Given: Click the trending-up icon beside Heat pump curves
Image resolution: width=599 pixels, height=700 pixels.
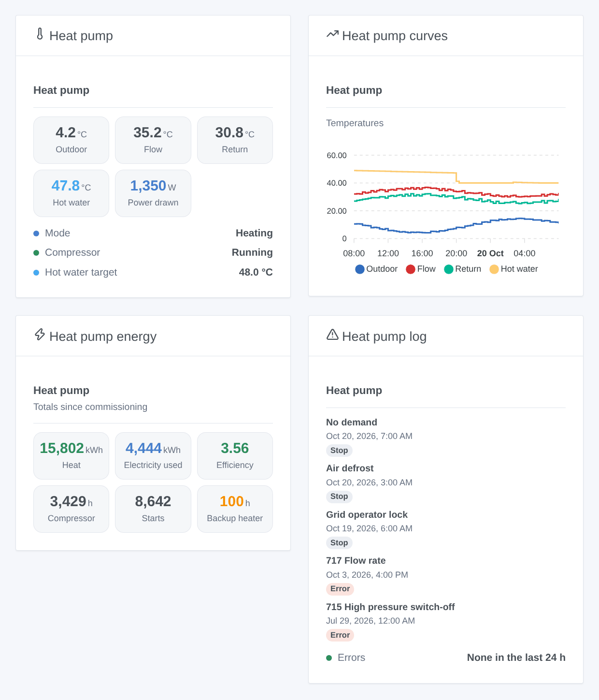Looking at the screenshot, I should [x=332, y=34].
